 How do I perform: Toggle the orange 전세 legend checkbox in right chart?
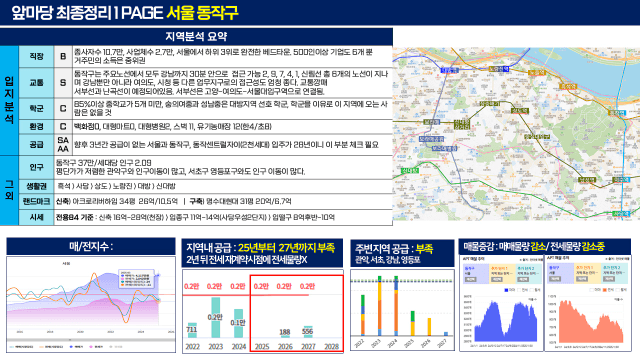click(x=605, y=290)
